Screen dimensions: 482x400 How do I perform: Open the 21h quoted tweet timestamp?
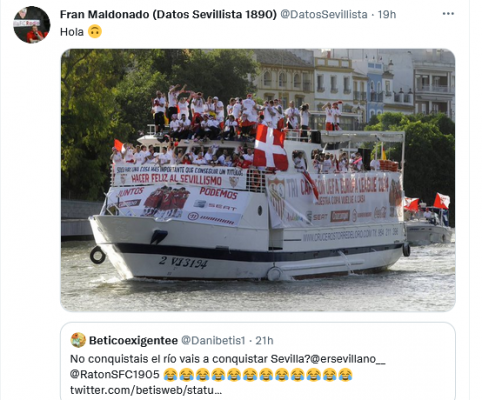(x=264, y=340)
